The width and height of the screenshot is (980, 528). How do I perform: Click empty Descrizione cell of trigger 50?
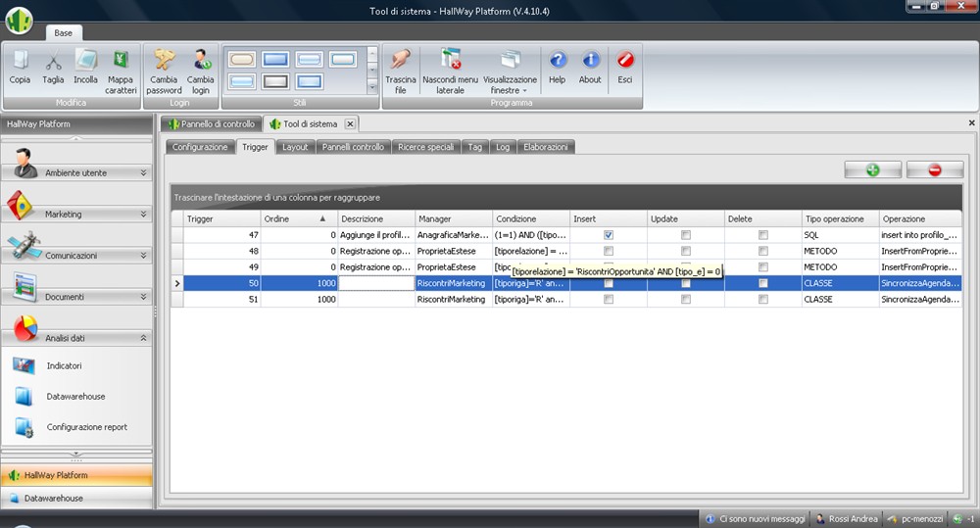376,283
